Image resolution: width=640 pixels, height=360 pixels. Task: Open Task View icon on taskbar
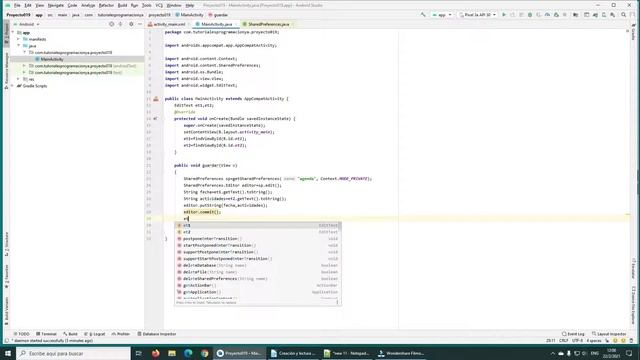[x=138, y=353]
